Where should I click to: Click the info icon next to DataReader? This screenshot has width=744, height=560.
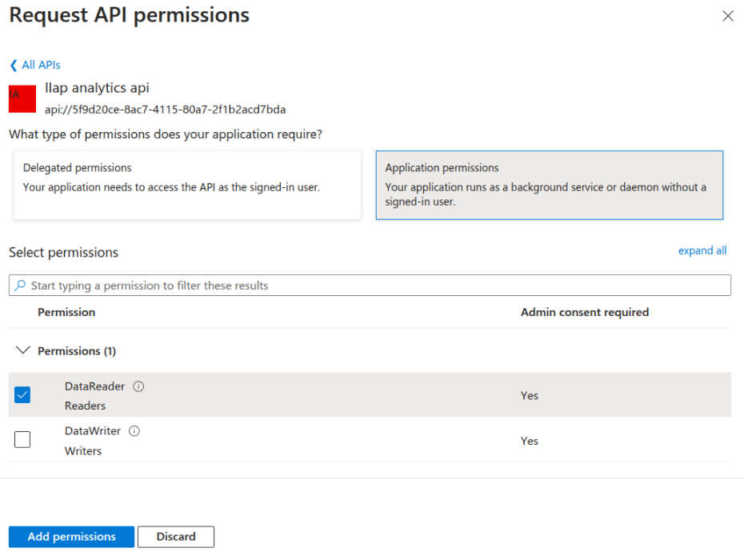click(138, 386)
